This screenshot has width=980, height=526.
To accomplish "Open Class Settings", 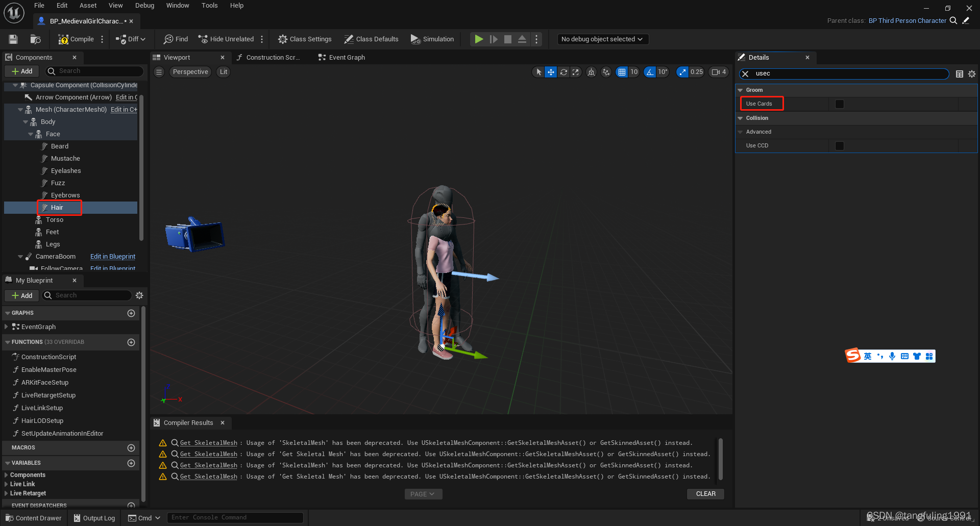I will point(305,39).
